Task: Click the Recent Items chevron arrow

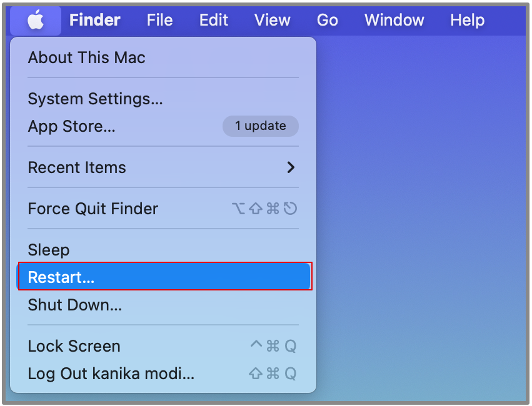Action: (290, 167)
